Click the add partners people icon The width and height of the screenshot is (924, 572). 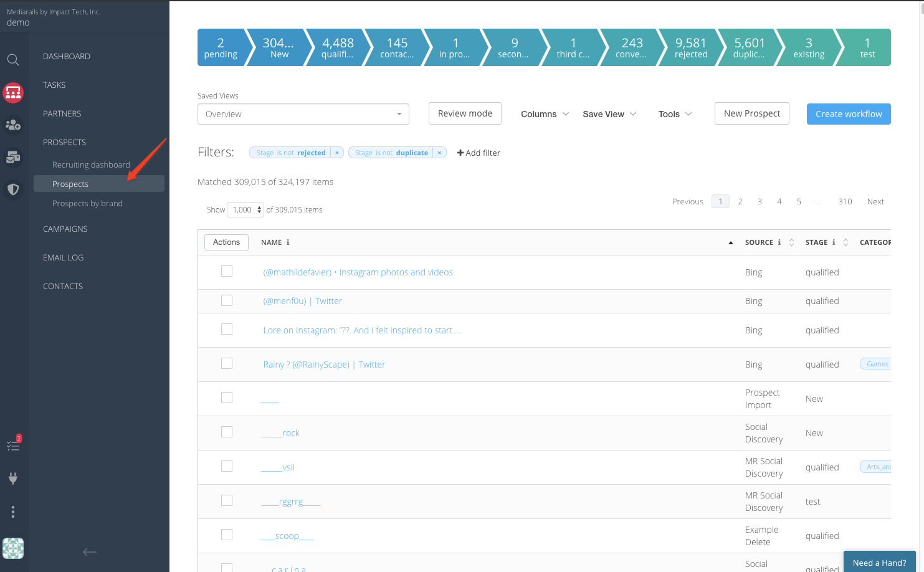[x=13, y=125]
